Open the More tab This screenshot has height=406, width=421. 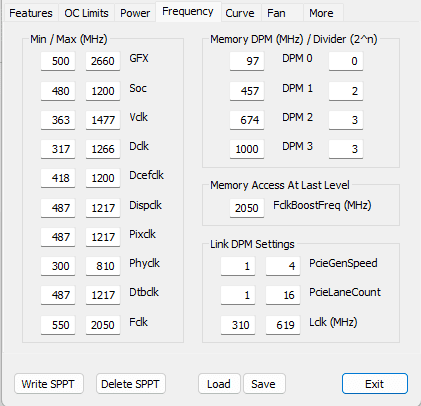click(x=321, y=13)
